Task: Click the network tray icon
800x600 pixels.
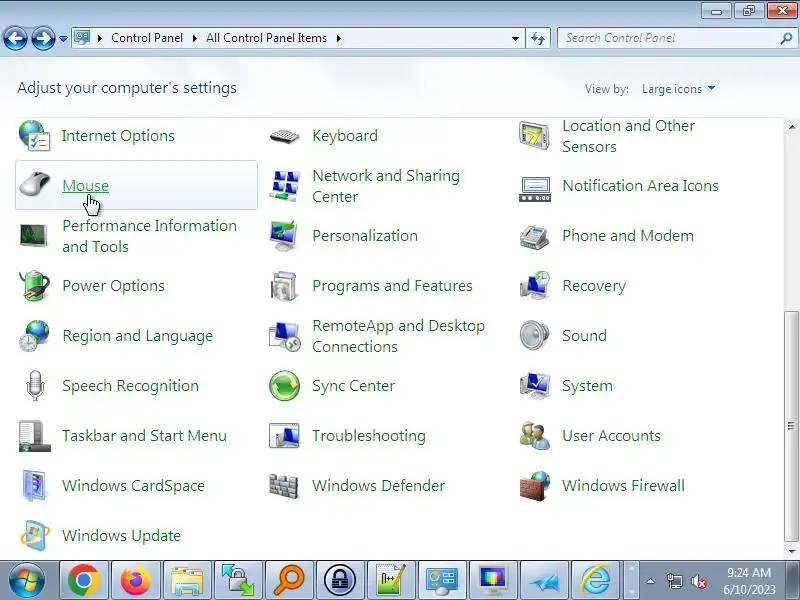Action: (674, 581)
